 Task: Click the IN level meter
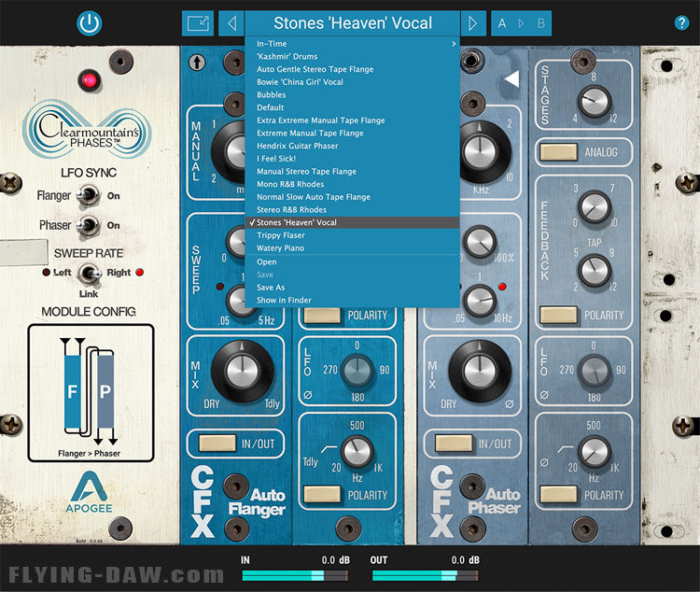coord(295,575)
